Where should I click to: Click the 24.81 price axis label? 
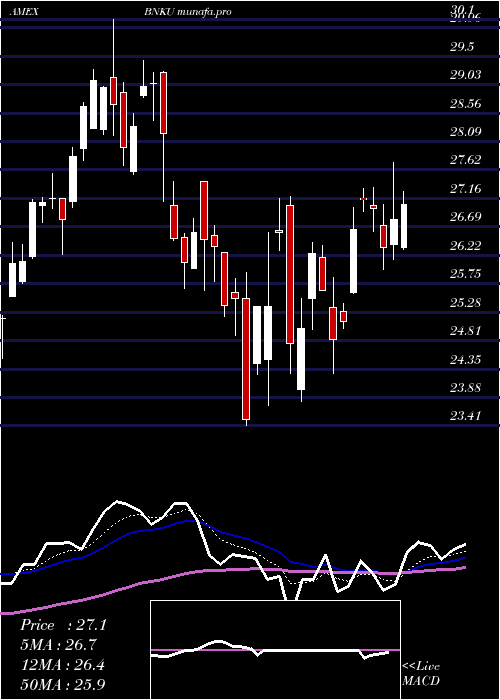point(465,331)
